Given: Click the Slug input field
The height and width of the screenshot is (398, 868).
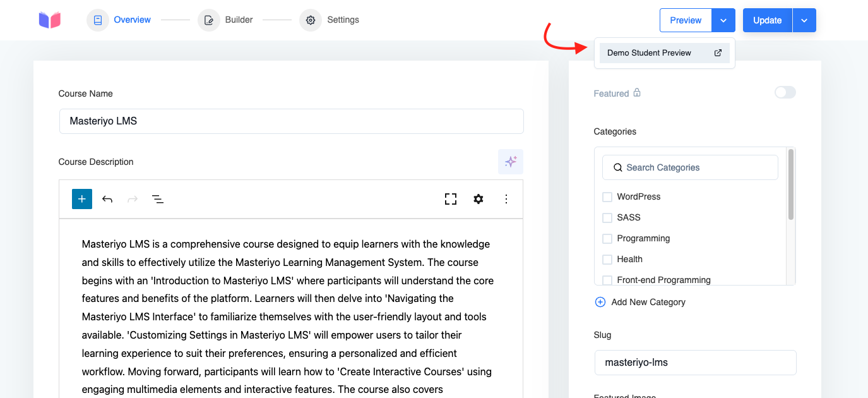Looking at the screenshot, I should pyautogui.click(x=696, y=363).
